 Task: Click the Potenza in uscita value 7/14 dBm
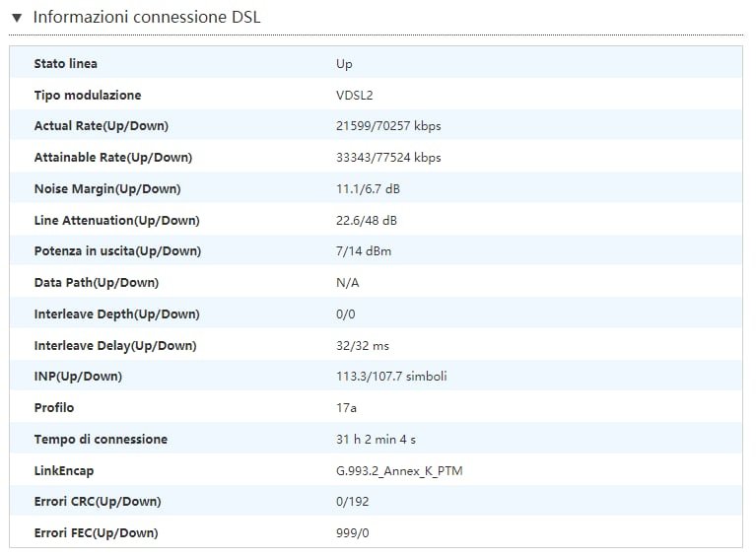(364, 251)
